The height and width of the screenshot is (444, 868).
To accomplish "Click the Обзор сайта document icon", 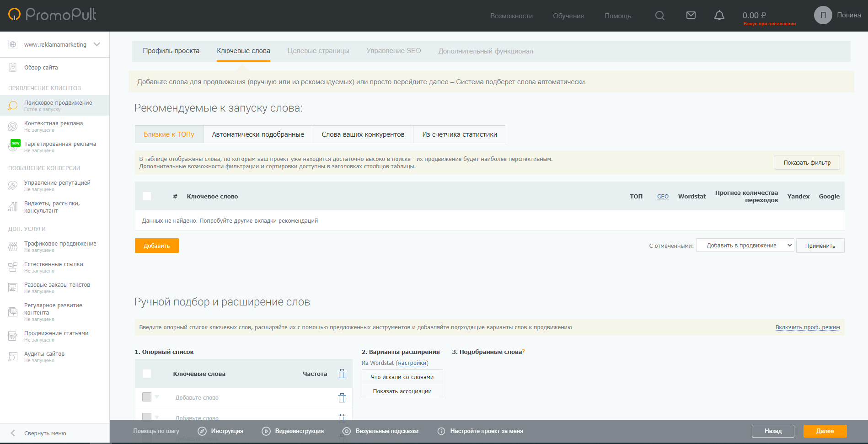I will pyautogui.click(x=13, y=67).
